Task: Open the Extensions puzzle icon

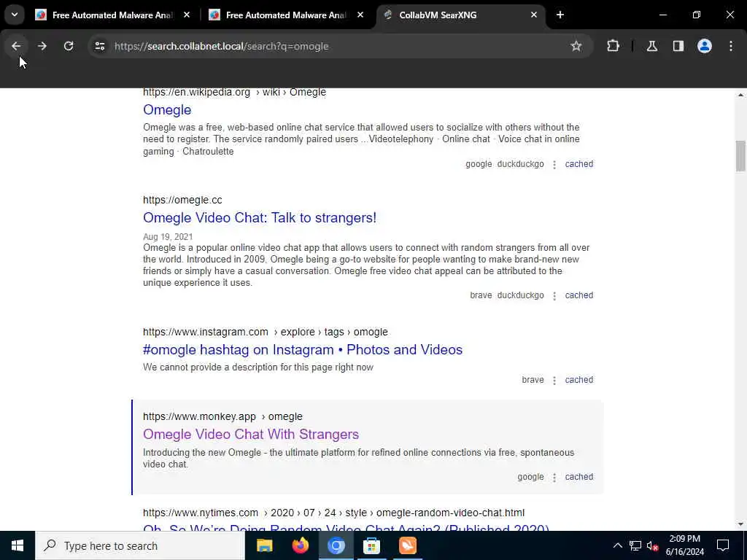Action: [613, 46]
